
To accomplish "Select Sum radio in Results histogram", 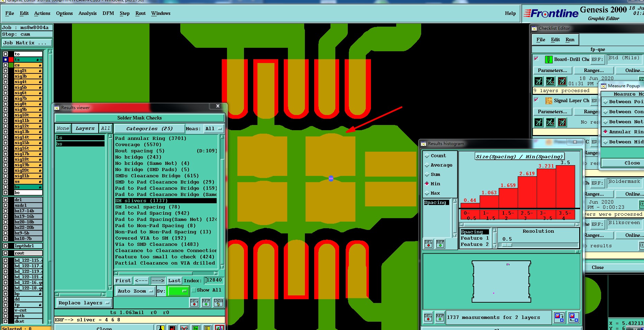I will [x=427, y=175].
